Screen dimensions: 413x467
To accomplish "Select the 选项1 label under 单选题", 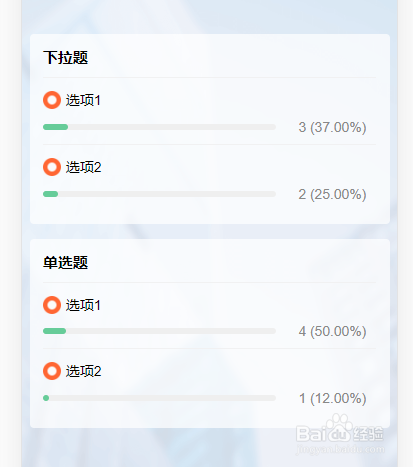I will (83, 305).
